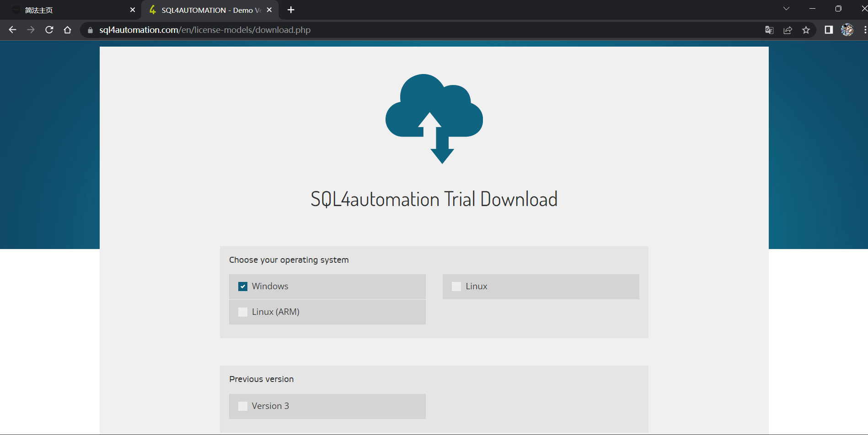Viewport: 868px width, 435px height.
Task: Check the Linux (ARM) option
Action: (243, 312)
